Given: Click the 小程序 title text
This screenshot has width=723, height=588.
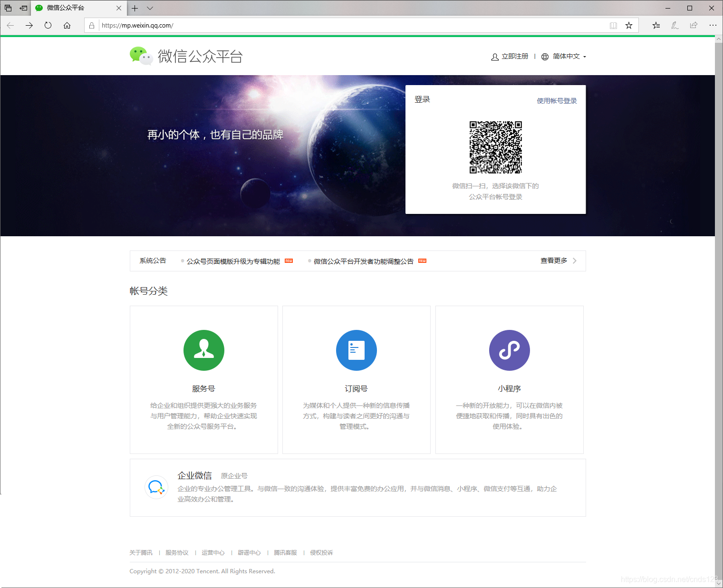Looking at the screenshot, I should 510,389.
